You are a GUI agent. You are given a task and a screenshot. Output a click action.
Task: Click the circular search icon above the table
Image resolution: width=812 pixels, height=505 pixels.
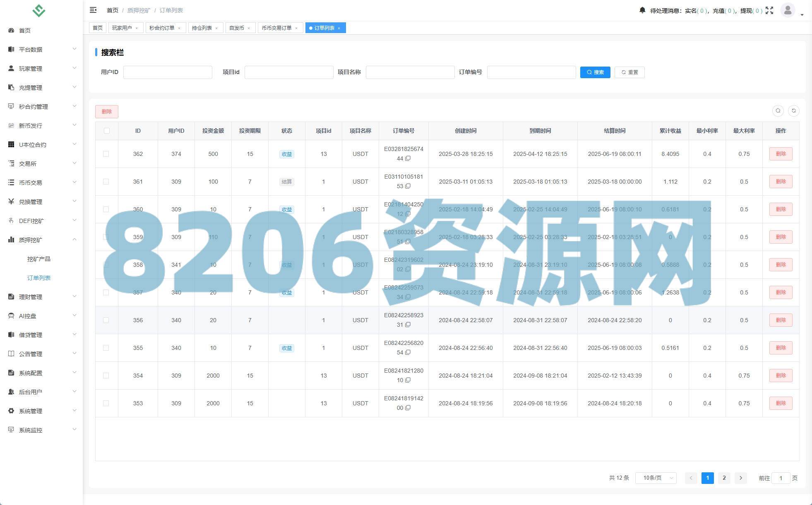778,111
